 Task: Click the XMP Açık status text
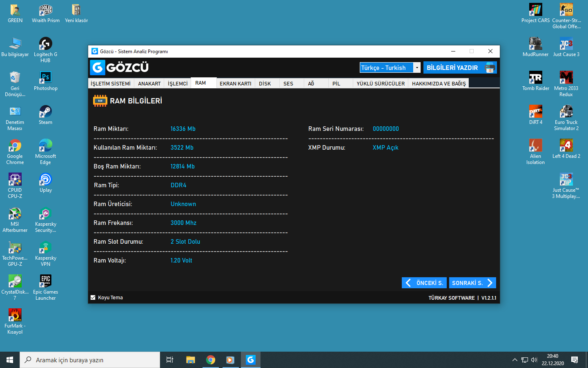(x=385, y=148)
